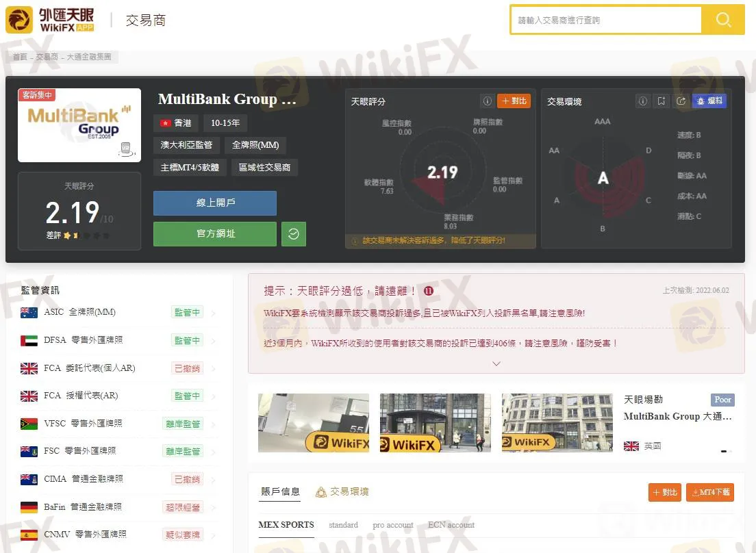Viewport: 756px width, 553px height.
Task: Expand the CIMA row arrow
Action: tap(213, 480)
